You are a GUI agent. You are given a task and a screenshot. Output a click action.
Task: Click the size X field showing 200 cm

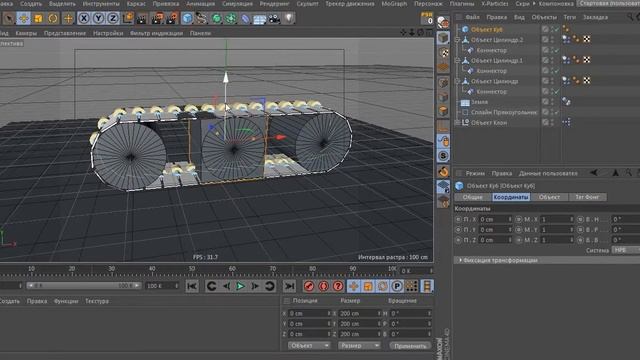359,313
